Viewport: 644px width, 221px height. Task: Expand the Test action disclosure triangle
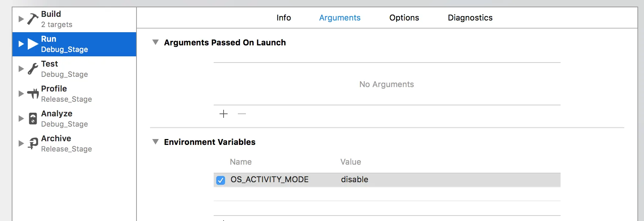click(x=21, y=69)
